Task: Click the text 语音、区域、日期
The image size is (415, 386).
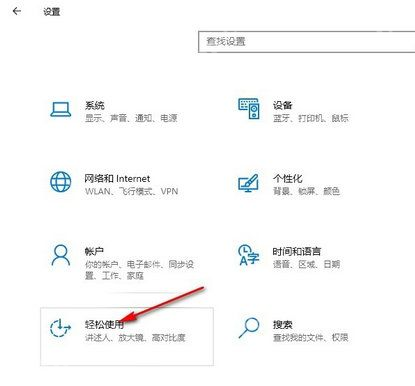Action: [306, 264]
